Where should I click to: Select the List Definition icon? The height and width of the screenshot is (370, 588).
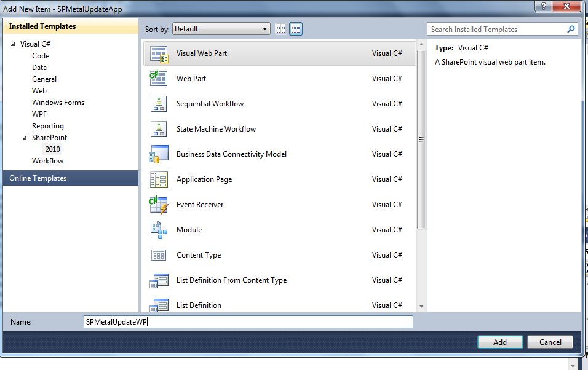(159, 305)
